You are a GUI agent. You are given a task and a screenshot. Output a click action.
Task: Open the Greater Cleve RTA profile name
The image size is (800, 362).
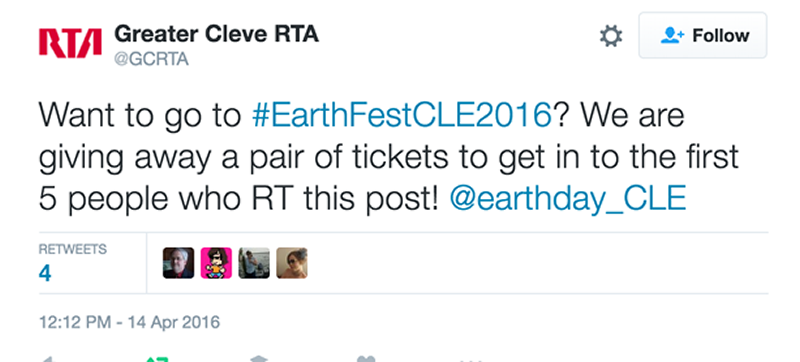click(x=216, y=34)
